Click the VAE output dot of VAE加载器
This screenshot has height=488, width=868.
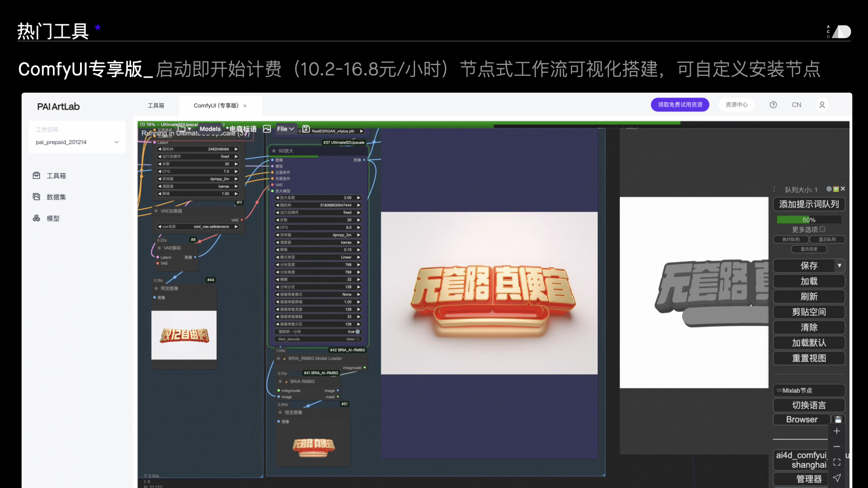click(x=242, y=220)
